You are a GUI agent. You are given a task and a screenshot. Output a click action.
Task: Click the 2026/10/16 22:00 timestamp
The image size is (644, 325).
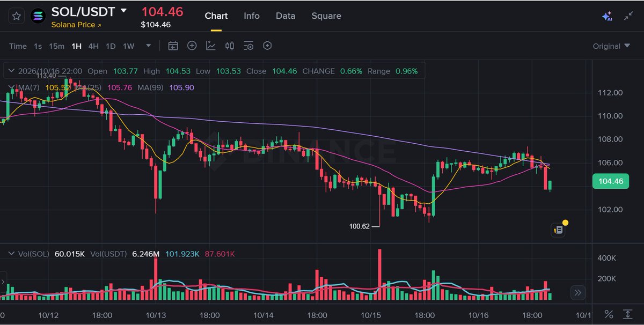click(50, 71)
